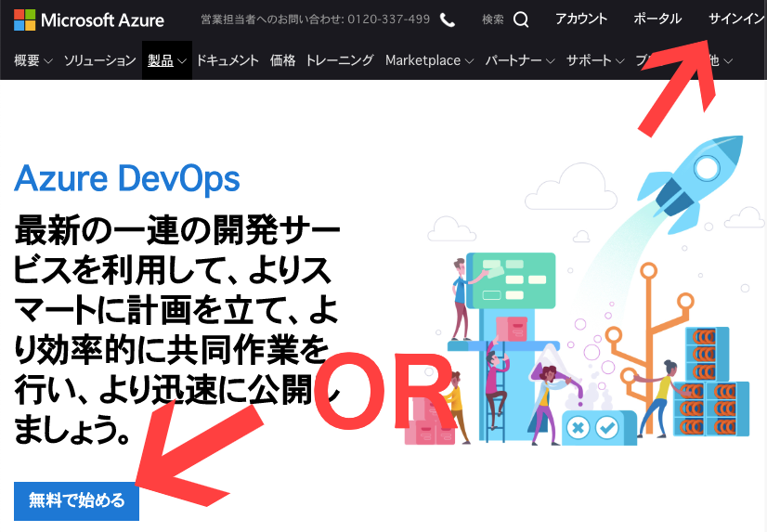The height and width of the screenshot is (532, 767).
Task: Click the rocket illustration
Action: [x=690, y=183]
